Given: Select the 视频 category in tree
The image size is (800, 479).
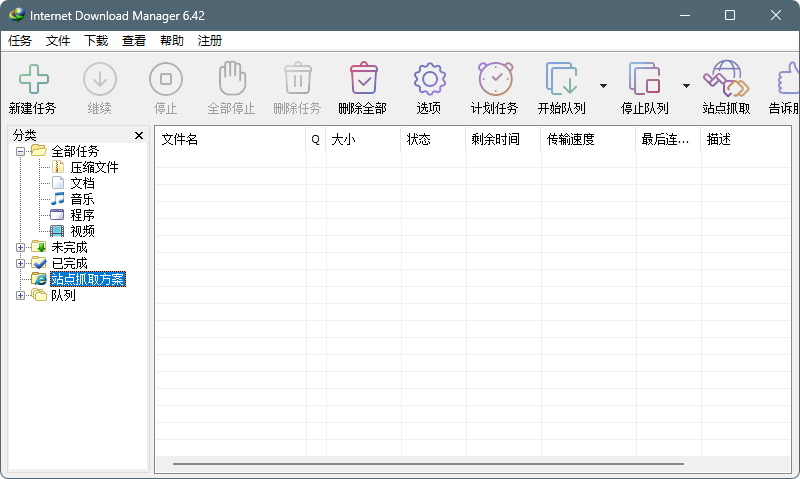Looking at the screenshot, I should click(x=82, y=231).
